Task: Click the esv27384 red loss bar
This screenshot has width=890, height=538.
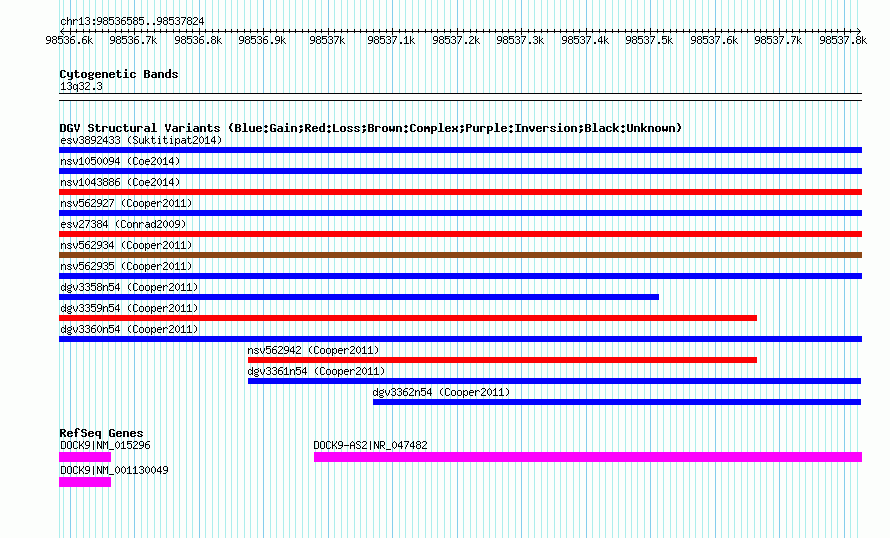Action: tap(460, 234)
